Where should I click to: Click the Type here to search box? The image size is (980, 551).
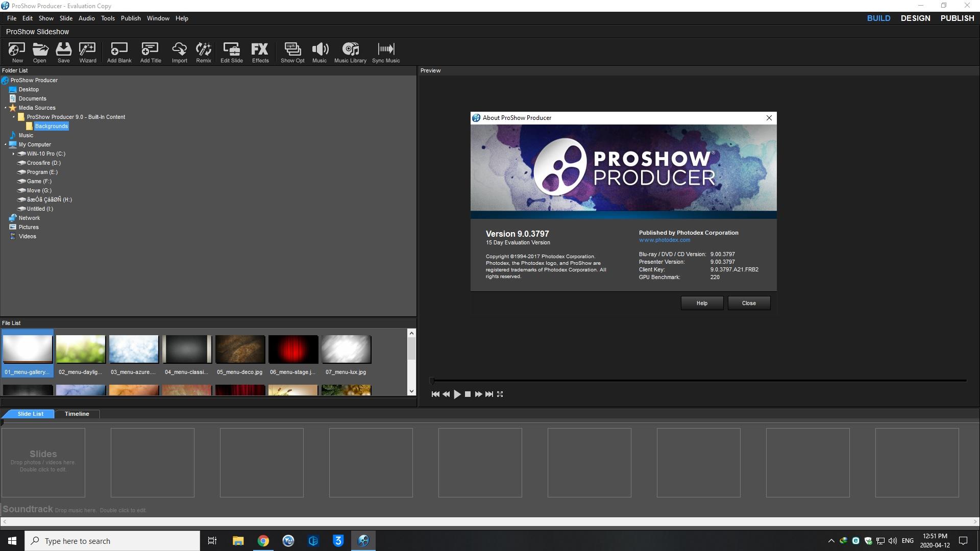pyautogui.click(x=112, y=541)
